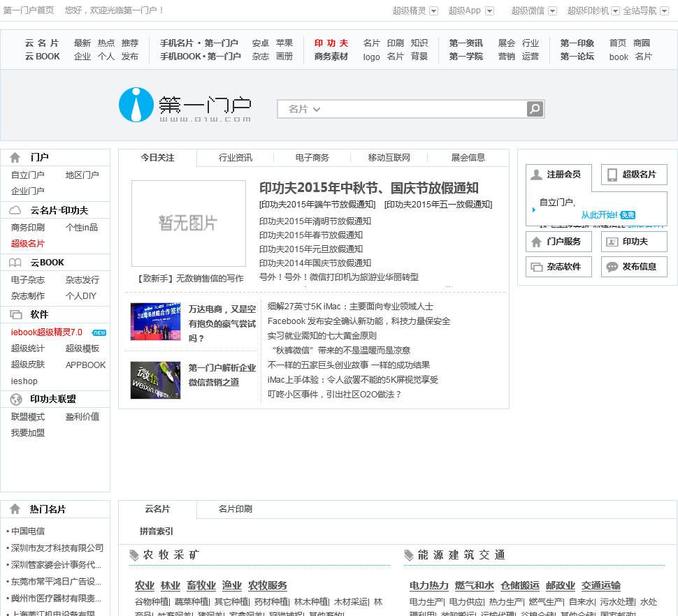Viewport: 678px width, 616px height.
Task: Click the tag icon beside 能源建筑交通
Action: pos(409,555)
